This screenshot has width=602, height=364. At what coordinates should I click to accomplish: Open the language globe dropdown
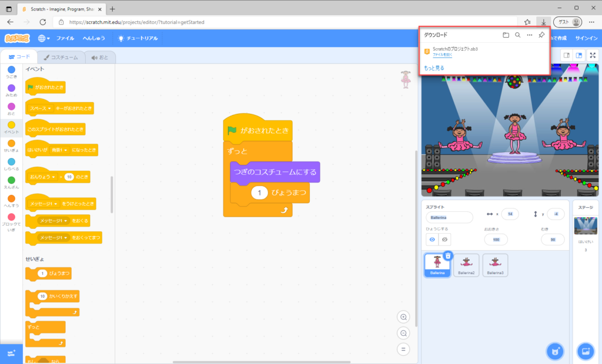pyautogui.click(x=44, y=38)
